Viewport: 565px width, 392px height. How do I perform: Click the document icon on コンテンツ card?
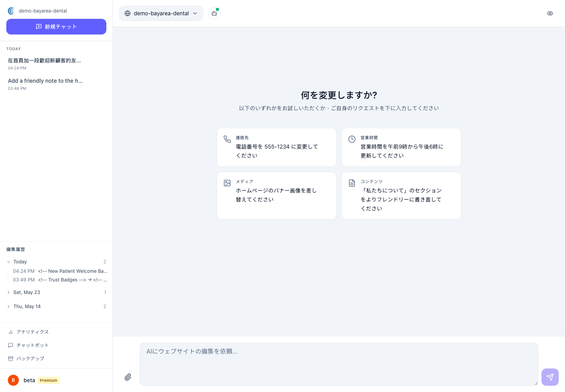click(x=352, y=183)
